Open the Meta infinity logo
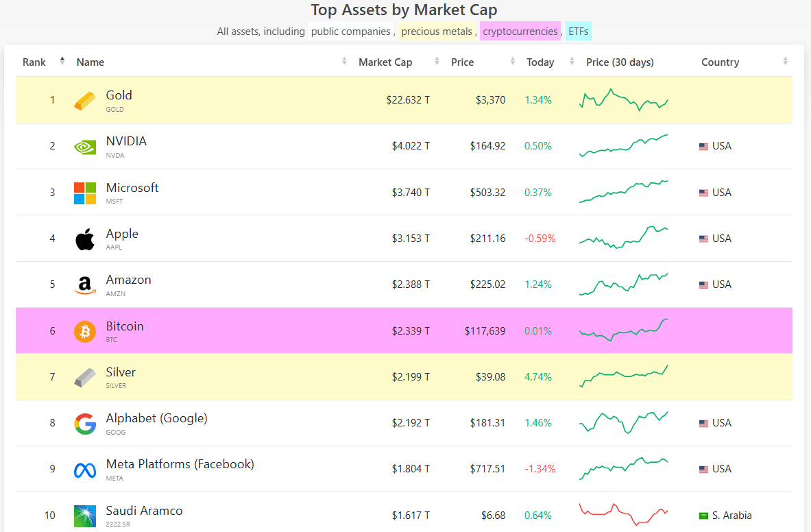 tap(85, 470)
